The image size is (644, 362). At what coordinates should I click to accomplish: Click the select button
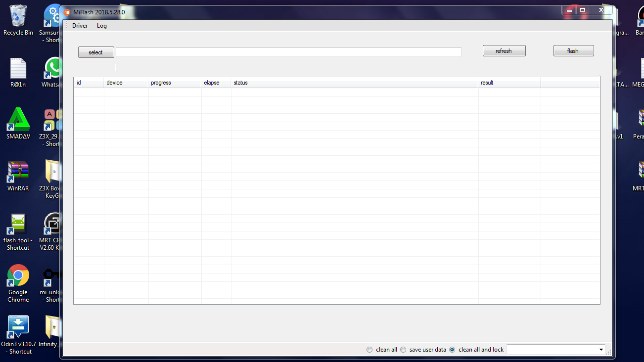96,52
